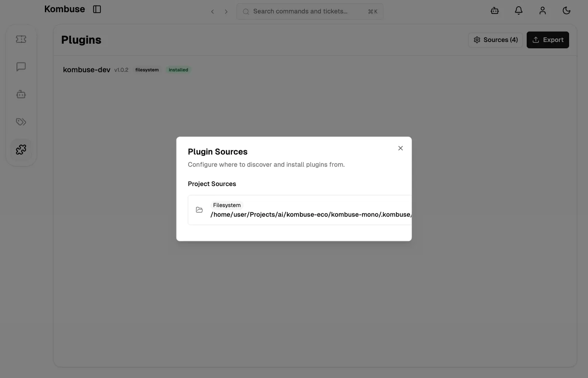Export plugins using the Export button
The height and width of the screenshot is (378, 588).
click(x=548, y=39)
